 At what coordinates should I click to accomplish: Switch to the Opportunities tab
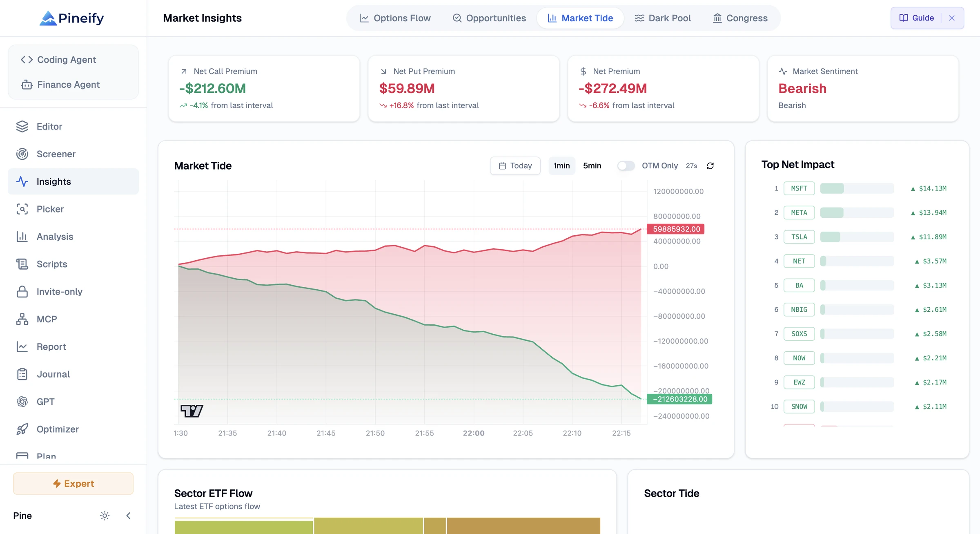coord(489,18)
